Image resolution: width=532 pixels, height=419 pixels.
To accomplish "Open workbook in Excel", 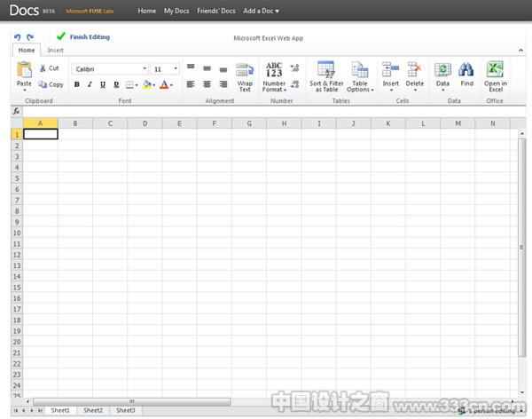I will [x=496, y=77].
